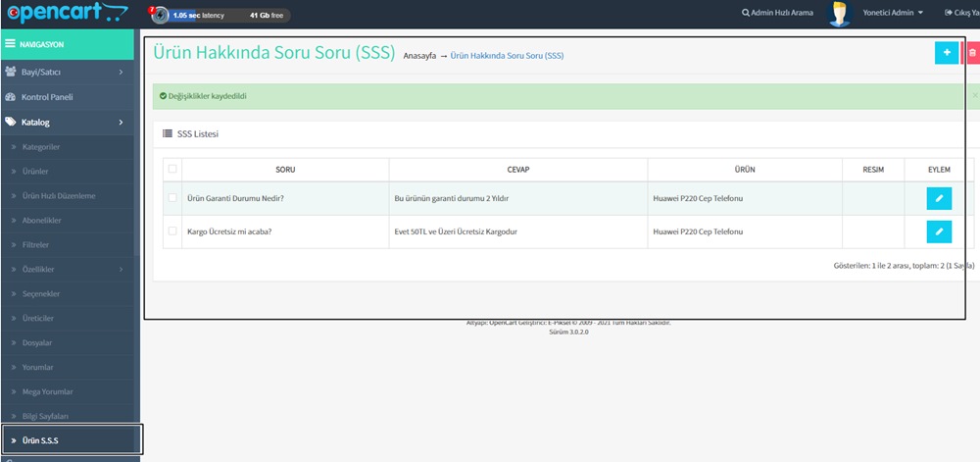Screen dimensions: 980x462
Task: Click the Sürüm 3.0.2.0 footer text
Action: (x=568, y=332)
